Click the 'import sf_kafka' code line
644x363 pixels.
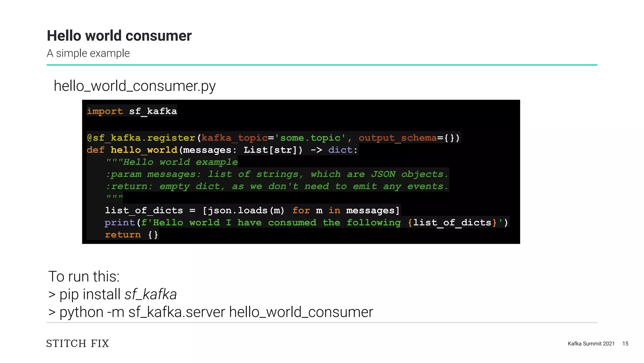pos(132,111)
